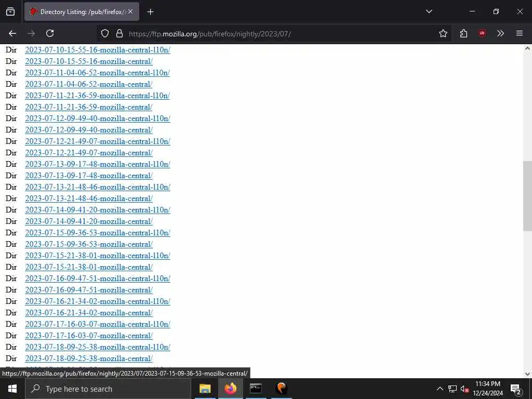Open the Firefox View icon in tab bar

click(x=10, y=11)
